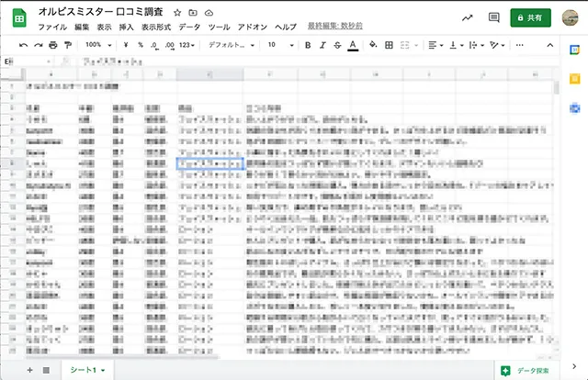Open the 表示形式 menu
Viewport: 588px width, 380px height.
156,27
